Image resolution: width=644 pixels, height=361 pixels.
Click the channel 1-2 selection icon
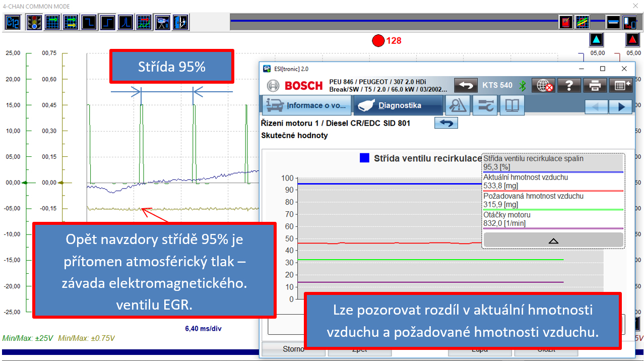coord(13,22)
